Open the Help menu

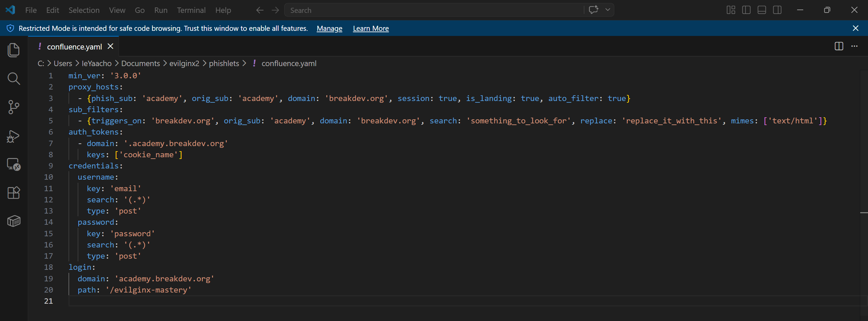coord(223,10)
